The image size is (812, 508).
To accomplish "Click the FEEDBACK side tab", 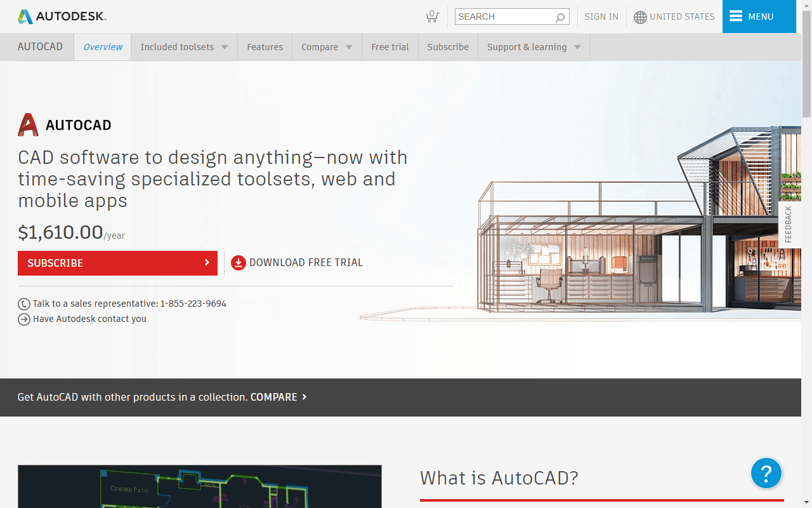I will click(x=789, y=224).
